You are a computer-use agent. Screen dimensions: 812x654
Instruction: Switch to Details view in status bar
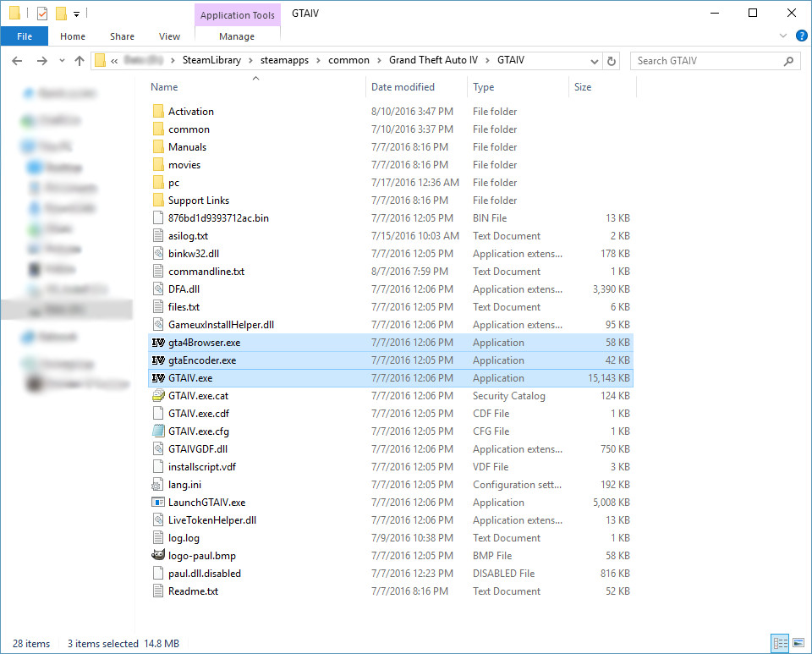pyautogui.click(x=781, y=643)
